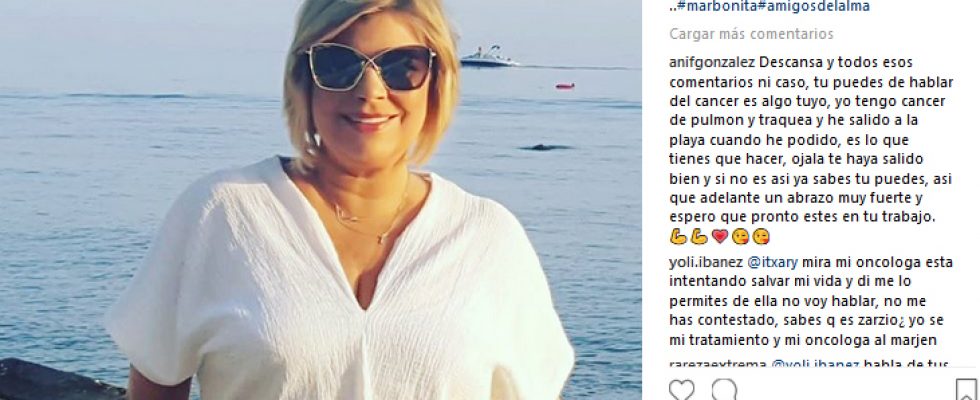
Task: Like the post with the heart icon
Action: [x=681, y=389]
